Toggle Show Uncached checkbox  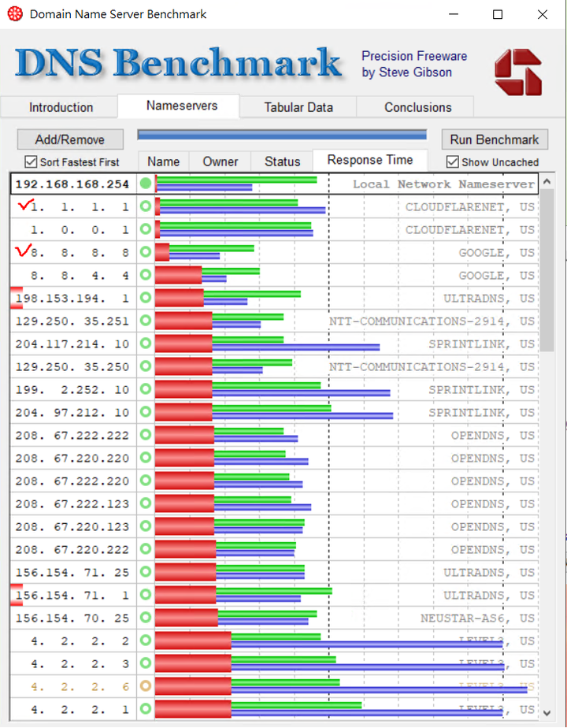[x=452, y=162]
